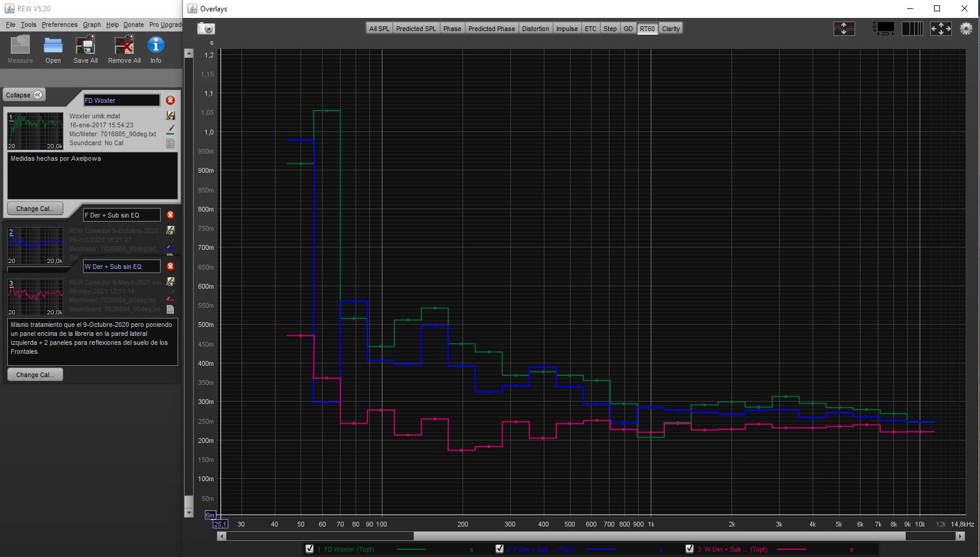Open the Info panel icon
The image size is (980, 557).
point(155,50)
